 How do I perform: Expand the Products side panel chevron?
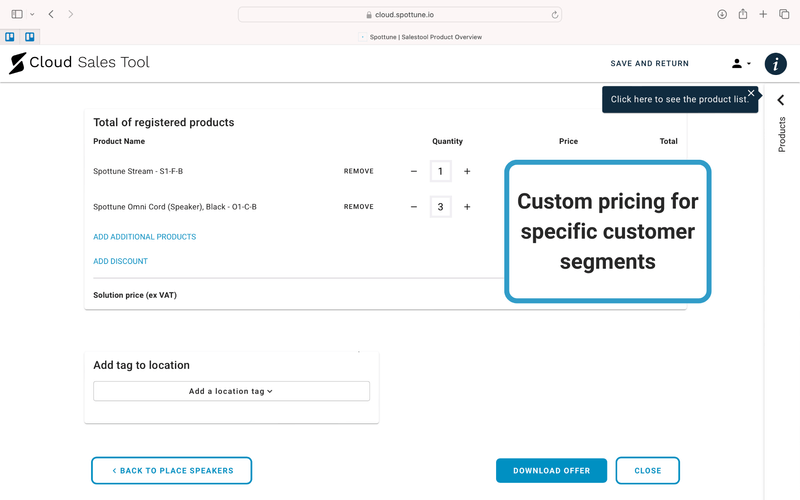click(x=781, y=100)
